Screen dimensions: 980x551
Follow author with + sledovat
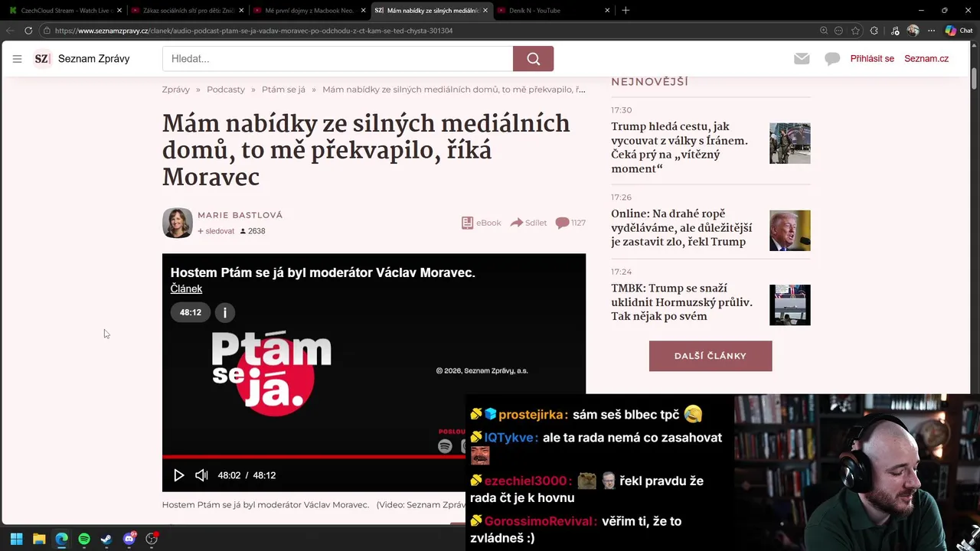[216, 231]
